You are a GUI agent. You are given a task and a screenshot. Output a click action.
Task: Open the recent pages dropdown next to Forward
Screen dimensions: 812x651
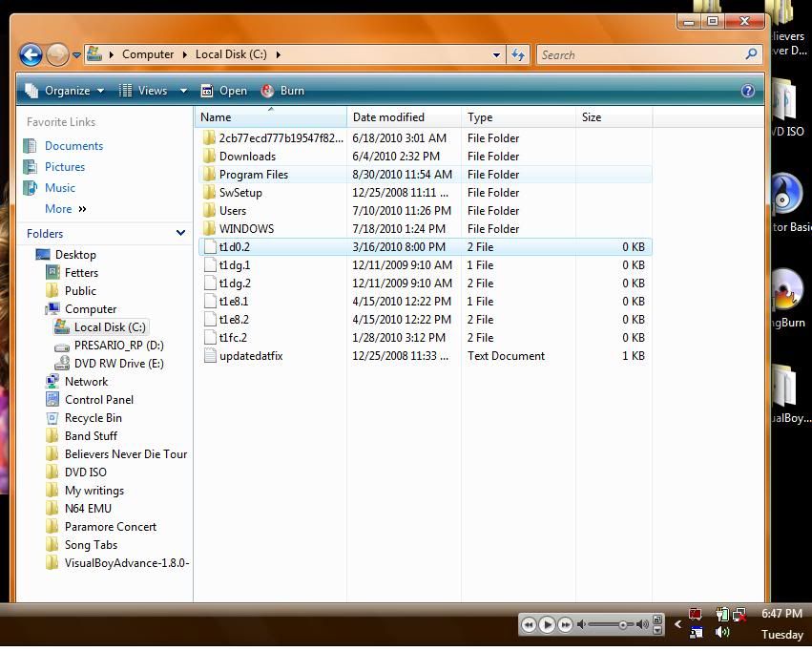click(x=76, y=54)
